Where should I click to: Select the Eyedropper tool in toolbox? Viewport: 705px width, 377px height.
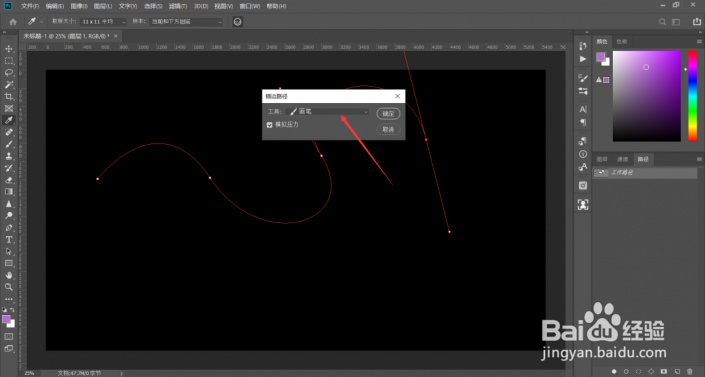9,120
